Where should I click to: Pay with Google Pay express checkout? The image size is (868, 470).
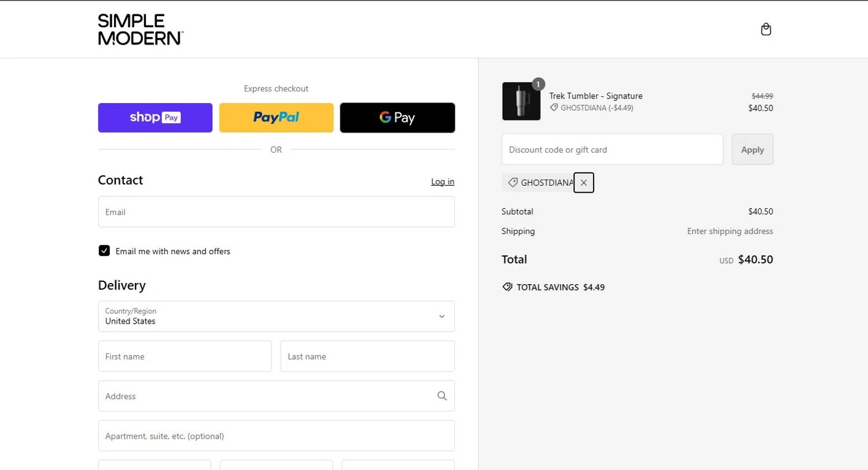tap(398, 117)
